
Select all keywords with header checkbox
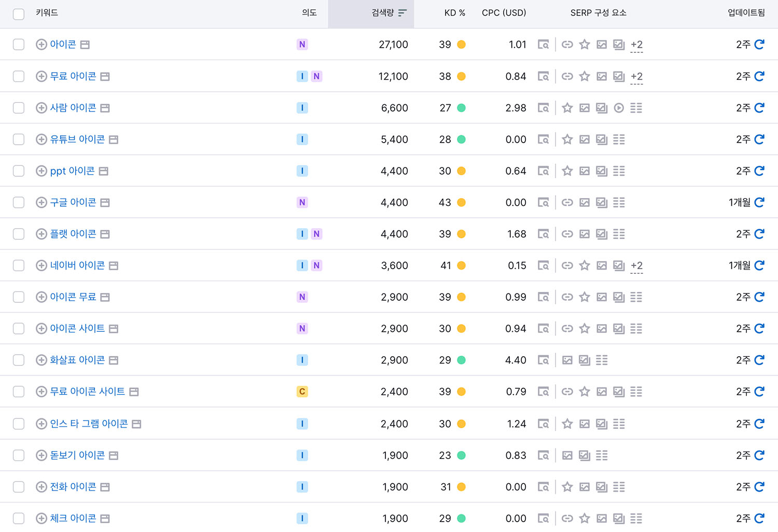click(19, 14)
